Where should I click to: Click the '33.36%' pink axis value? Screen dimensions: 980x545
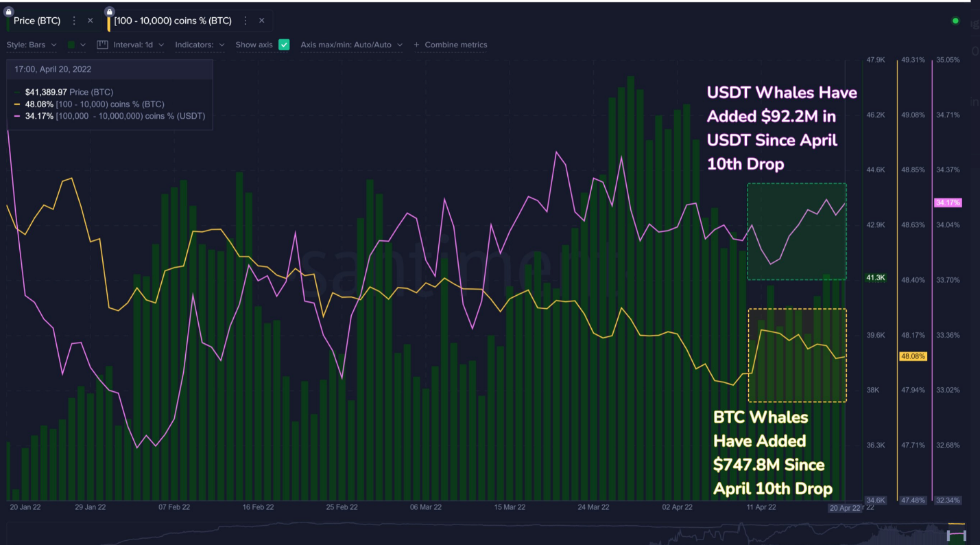948,336
